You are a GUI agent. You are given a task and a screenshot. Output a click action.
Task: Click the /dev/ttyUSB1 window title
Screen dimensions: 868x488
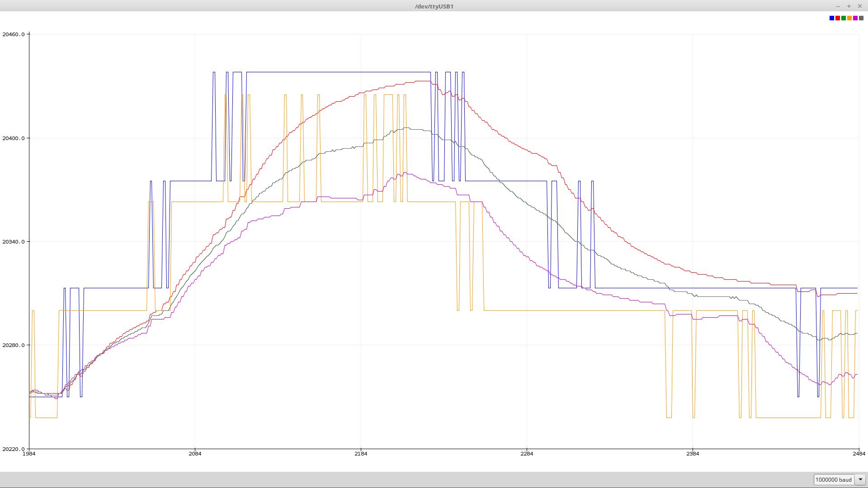coord(434,6)
